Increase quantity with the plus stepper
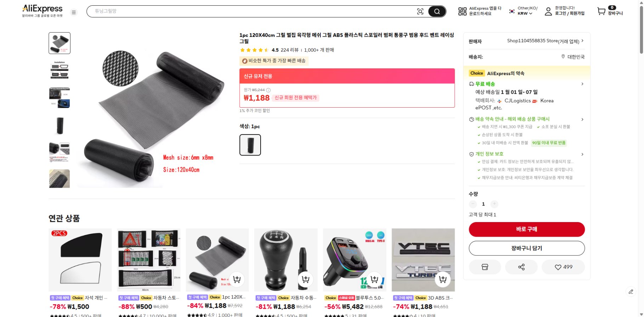This screenshot has width=644, height=317. click(x=494, y=204)
